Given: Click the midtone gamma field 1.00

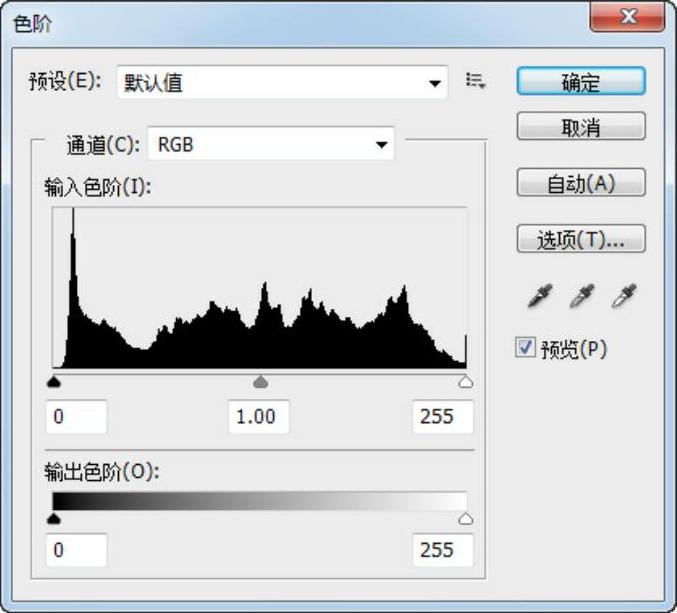Looking at the screenshot, I should [257, 416].
